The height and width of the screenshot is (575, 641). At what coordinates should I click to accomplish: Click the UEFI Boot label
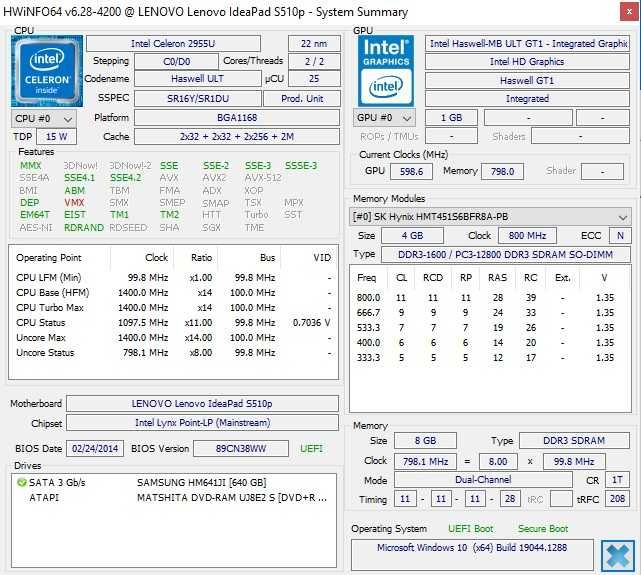click(x=471, y=529)
